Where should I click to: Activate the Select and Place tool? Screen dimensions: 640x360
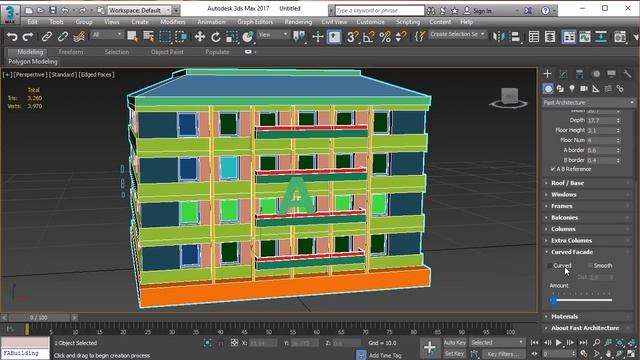pyautogui.click(x=248, y=37)
